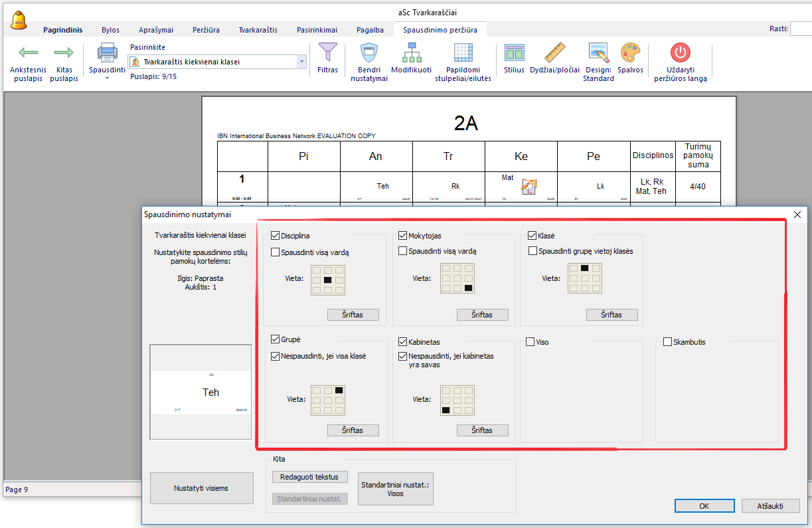Expand the Tvarkaraštis kiekvienai klasei dropdown
Viewport: 812px width, 528px height.
point(302,62)
